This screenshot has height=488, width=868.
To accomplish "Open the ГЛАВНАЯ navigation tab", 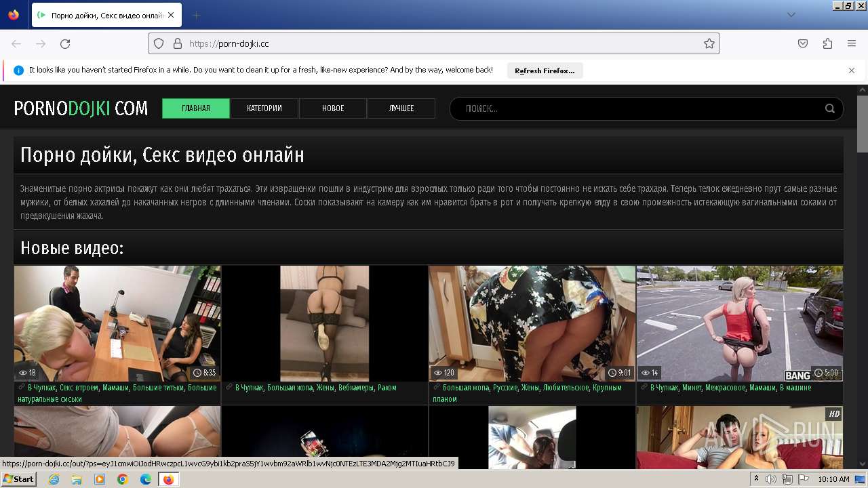I will pyautogui.click(x=196, y=108).
